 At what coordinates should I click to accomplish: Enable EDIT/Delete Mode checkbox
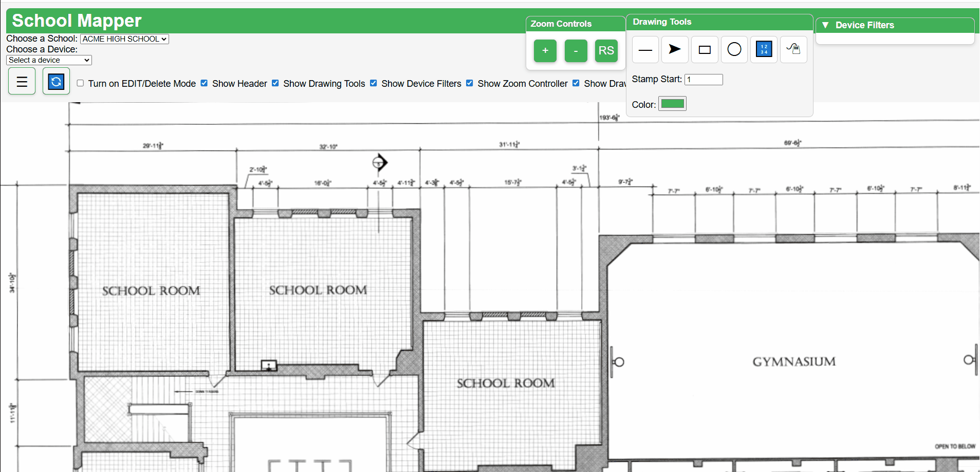click(81, 83)
